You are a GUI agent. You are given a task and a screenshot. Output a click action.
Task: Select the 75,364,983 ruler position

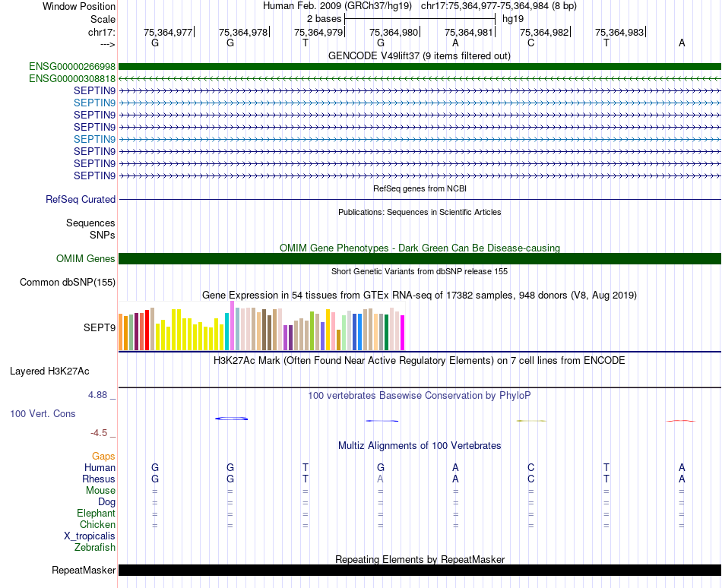pos(619,32)
